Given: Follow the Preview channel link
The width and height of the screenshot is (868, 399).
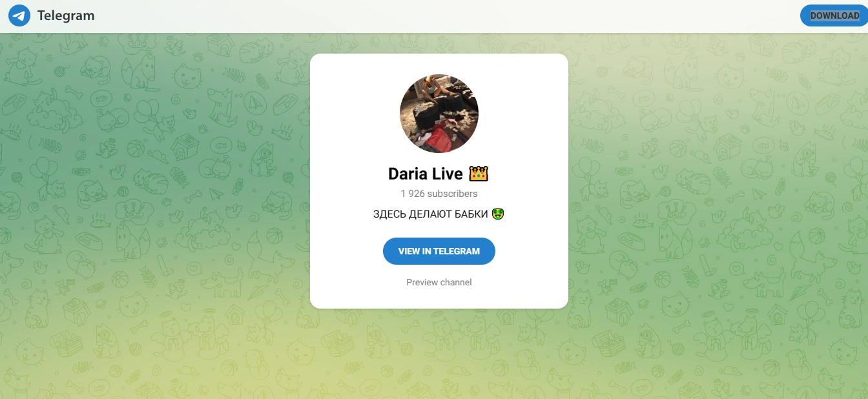Looking at the screenshot, I should pyautogui.click(x=439, y=282).
